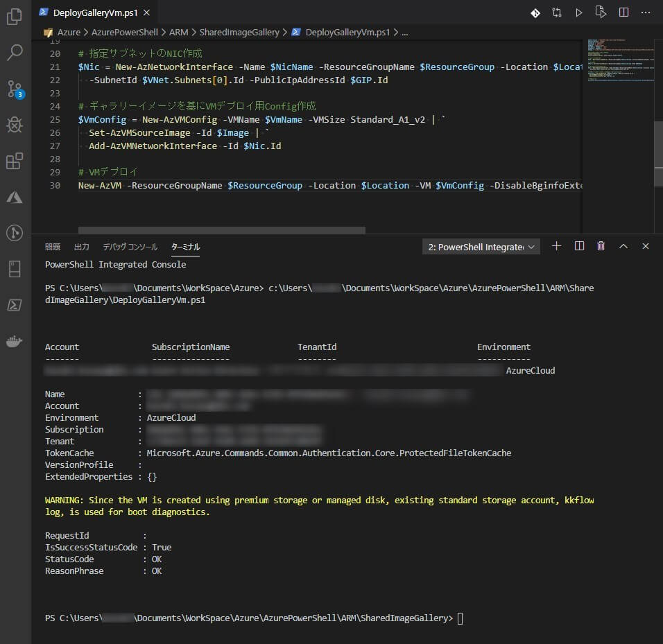Viewport: 663px width, 644px height.
Task: Click New-AzVM command on line 30
Action: (x=100, y=186)
